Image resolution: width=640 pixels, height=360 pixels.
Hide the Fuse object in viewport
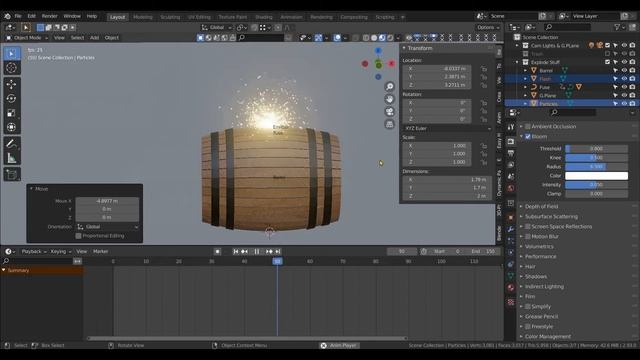624,87
